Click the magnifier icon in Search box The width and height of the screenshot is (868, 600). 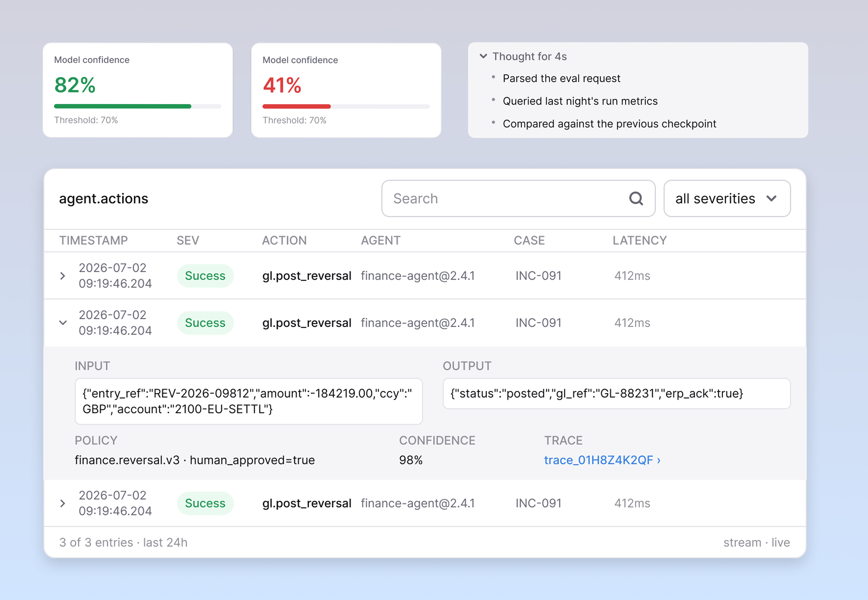coord(636,199)
